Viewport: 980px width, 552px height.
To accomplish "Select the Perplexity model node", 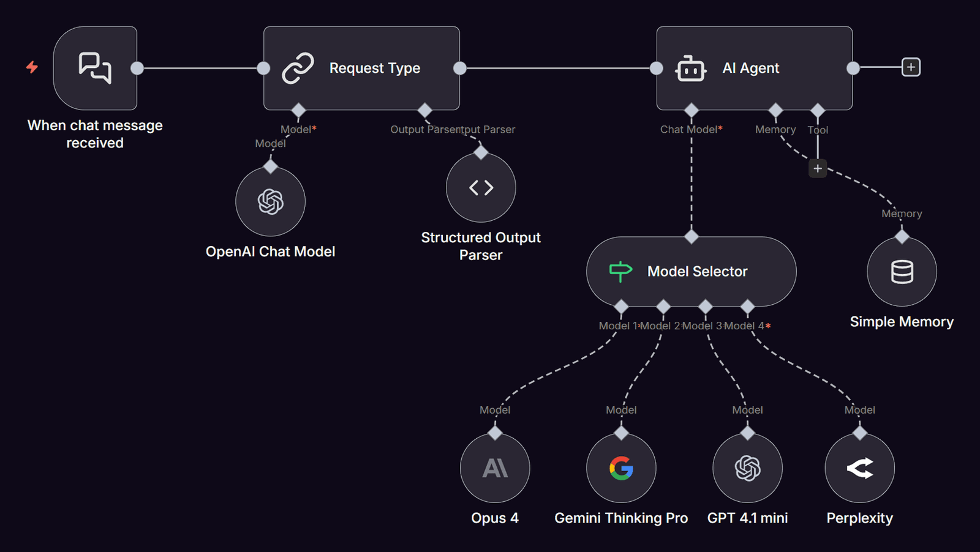I will pyautogui.click(x=859, y=468).
